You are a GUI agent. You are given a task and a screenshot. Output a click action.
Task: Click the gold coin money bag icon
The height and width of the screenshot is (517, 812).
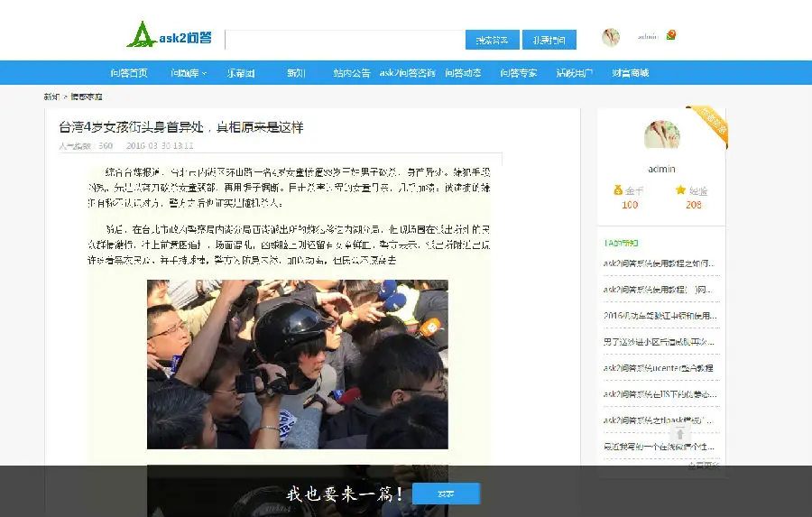pyautogui.click(x=617, y=190)
